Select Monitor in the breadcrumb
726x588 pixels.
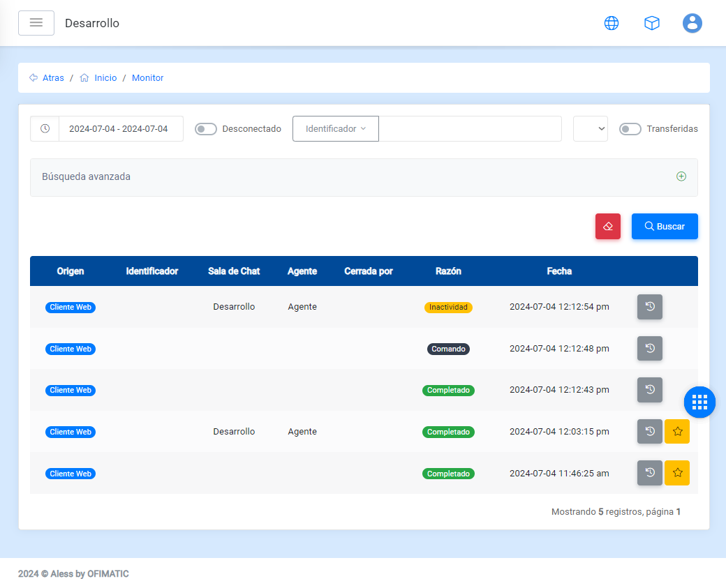click(x=147, y=78)
